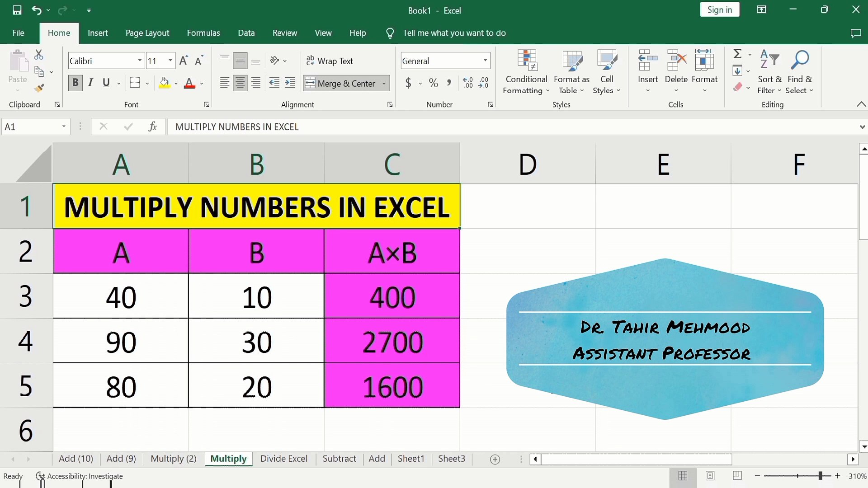Toggle Bold formatting off
Viewport: 868px width, 488px height.
point(75,83)
